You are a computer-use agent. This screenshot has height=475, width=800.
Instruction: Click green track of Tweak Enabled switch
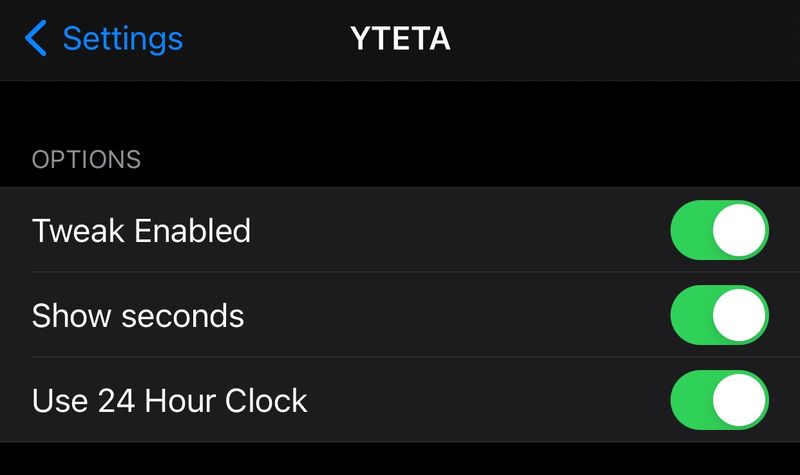[x=691, y=230]
